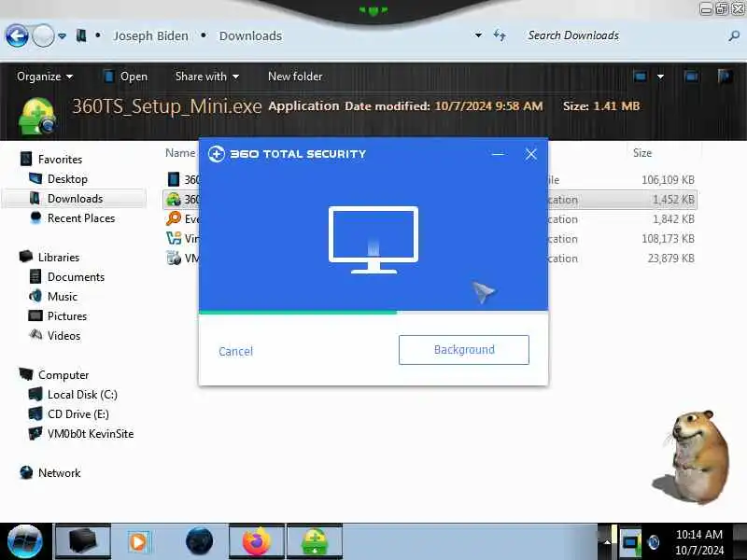Close the 360 Total Security installer
This screenshot has height=560, width=747.
(x=530, y=154)
